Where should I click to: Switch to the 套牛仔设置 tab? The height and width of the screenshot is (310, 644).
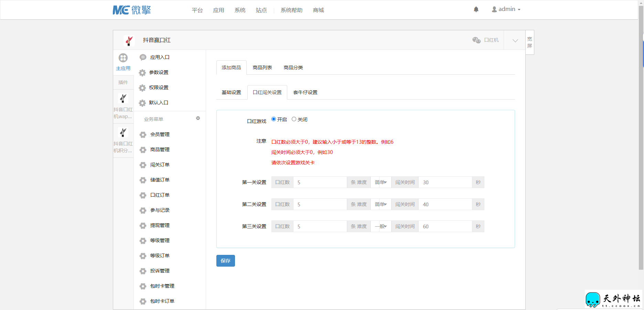[305, 93]
